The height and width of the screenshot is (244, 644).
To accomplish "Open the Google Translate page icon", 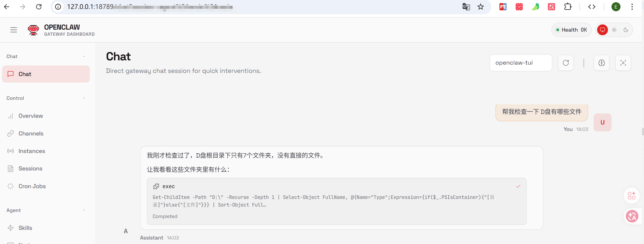I will click(466, 7).
